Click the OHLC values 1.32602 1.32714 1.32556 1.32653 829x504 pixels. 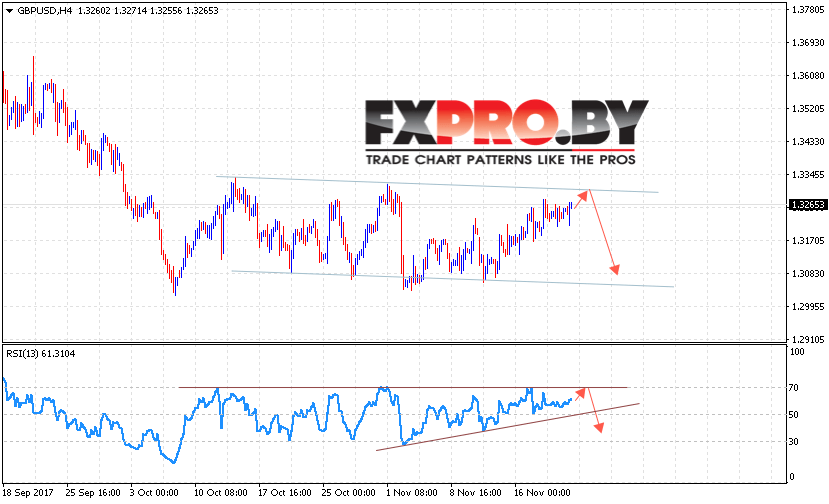pyautogui.click(x=148, y=11)
